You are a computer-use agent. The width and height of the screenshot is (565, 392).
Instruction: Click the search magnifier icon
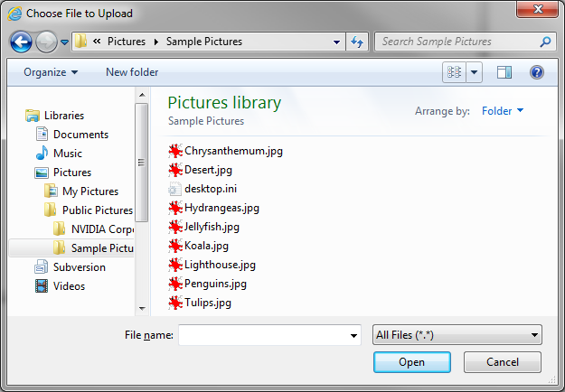coord(545,42)
